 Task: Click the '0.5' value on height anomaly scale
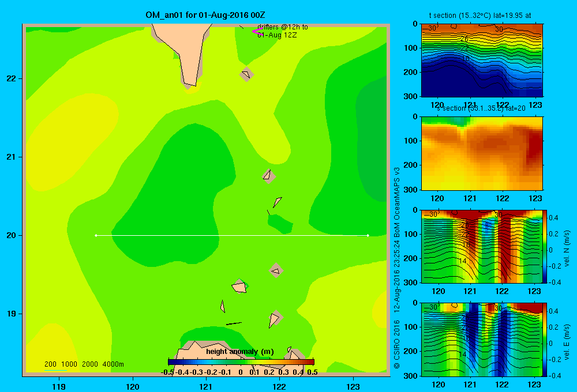[x=312, y=372]
